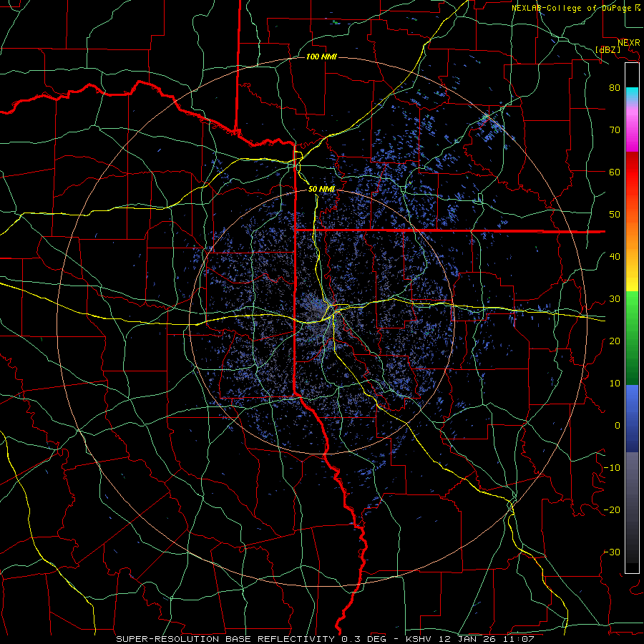Click the -30 value on the dBZ scale

[x=612, y=552]
